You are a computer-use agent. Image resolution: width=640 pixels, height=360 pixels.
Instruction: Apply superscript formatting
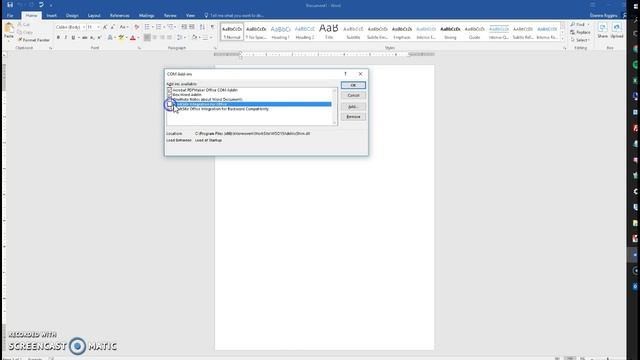tap(99, 38)
